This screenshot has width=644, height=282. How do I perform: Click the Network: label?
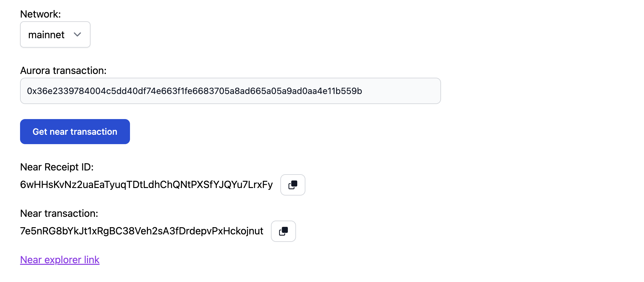(x=40, y=14)
